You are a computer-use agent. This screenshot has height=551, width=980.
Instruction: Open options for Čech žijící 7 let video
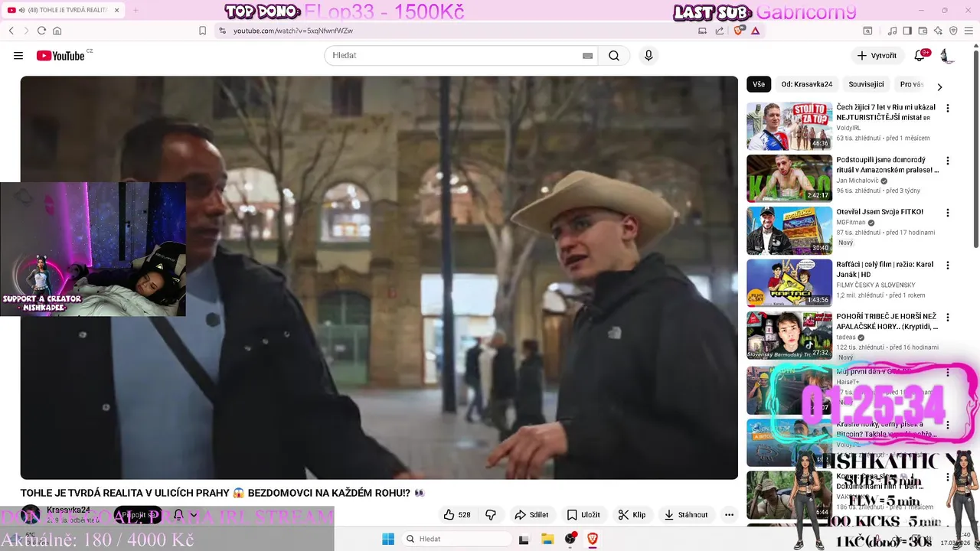(x=948, y=109)
